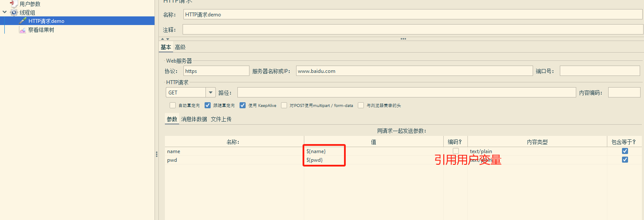644x220 pixels.
Task: Open 察看结果树 in the tree
Action: tap(41, 30)
